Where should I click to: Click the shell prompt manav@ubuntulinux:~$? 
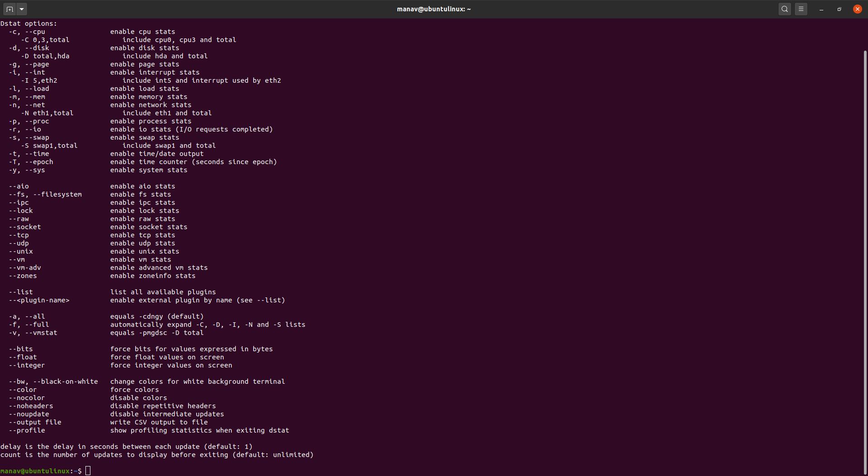point(41,471)
